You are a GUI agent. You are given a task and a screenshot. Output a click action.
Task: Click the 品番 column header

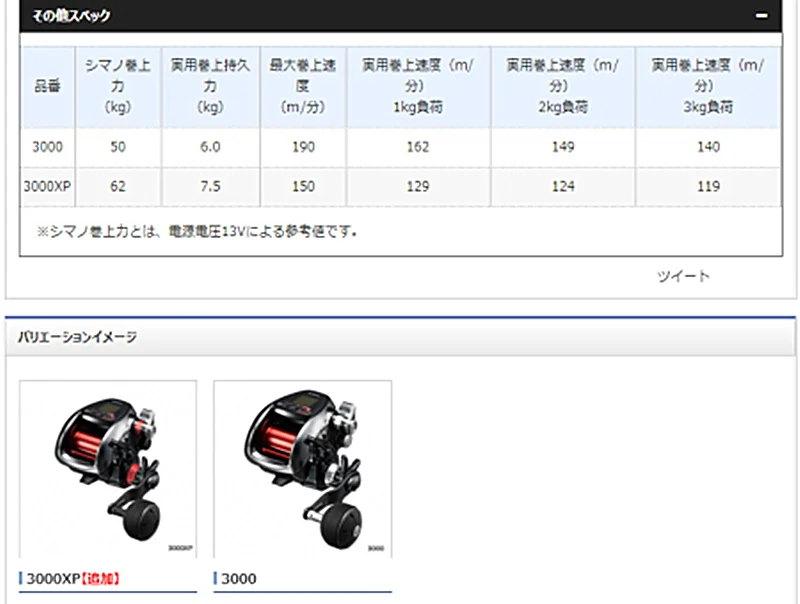tap(47, 87)
